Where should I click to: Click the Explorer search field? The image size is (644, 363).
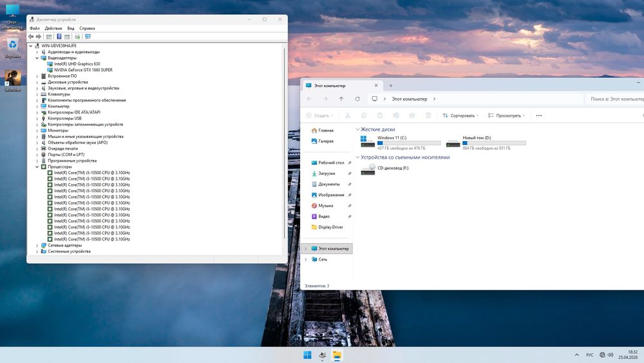pos(615,99)
